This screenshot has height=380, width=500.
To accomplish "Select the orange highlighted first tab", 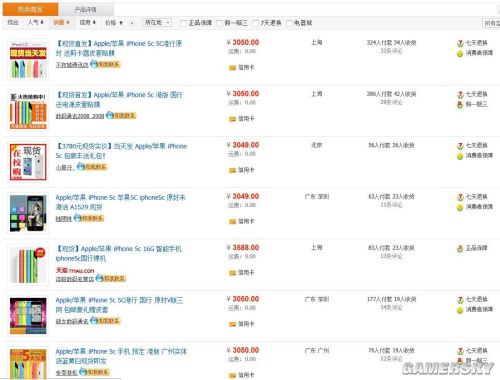I will (30, 9).
